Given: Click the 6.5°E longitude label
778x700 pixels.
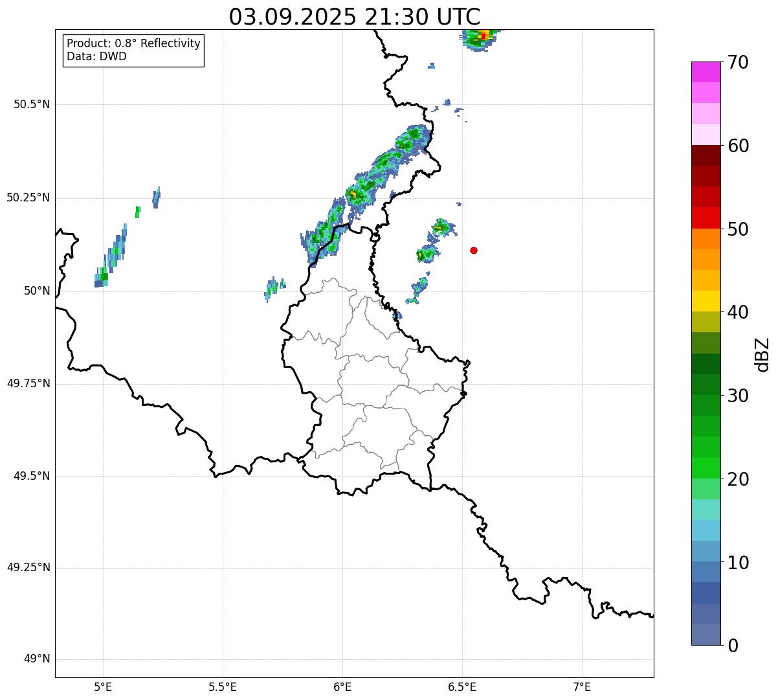Looking at the screenshot, I should [462, 687].
